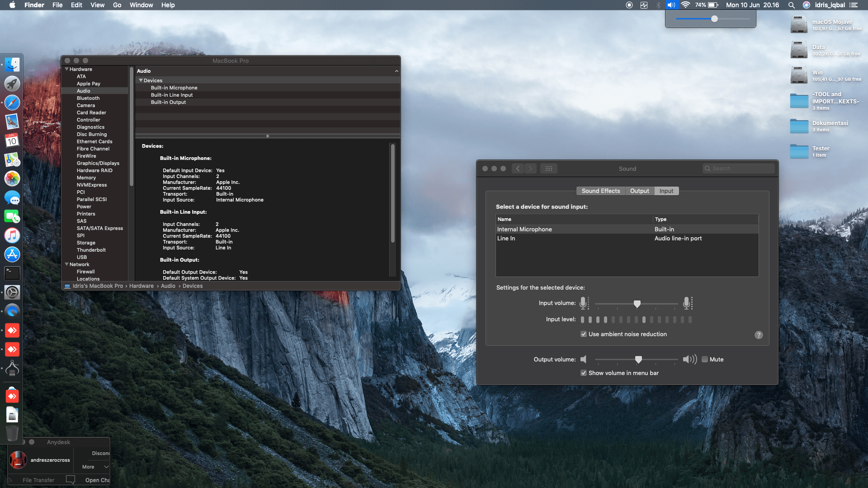Click the help question mark button
The width and height of the screenshot is (868, 488).
(759, 335)
